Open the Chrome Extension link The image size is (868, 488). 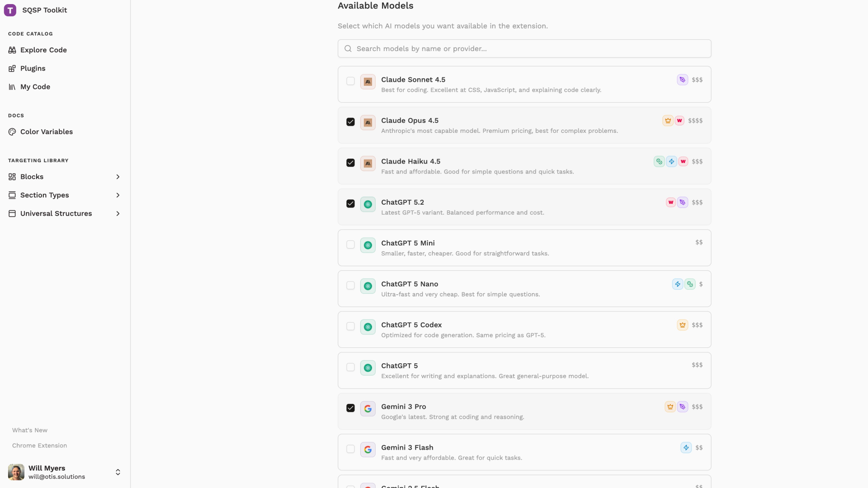coord(39,445)
